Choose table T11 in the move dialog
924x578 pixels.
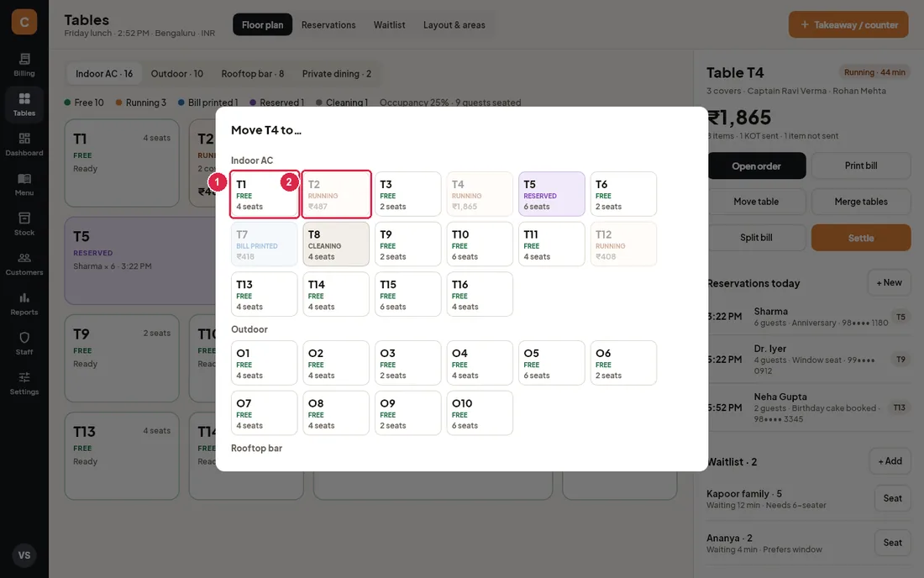pos(552,244)
